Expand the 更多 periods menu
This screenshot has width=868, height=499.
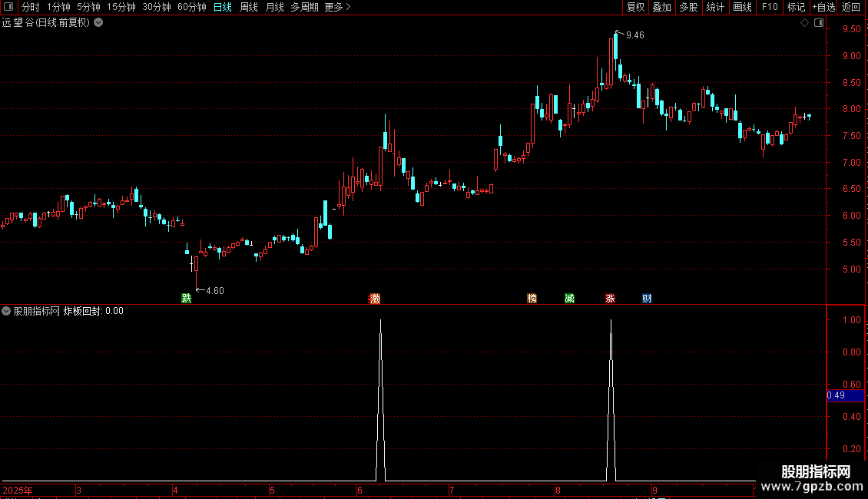click(x=337, y=7)
